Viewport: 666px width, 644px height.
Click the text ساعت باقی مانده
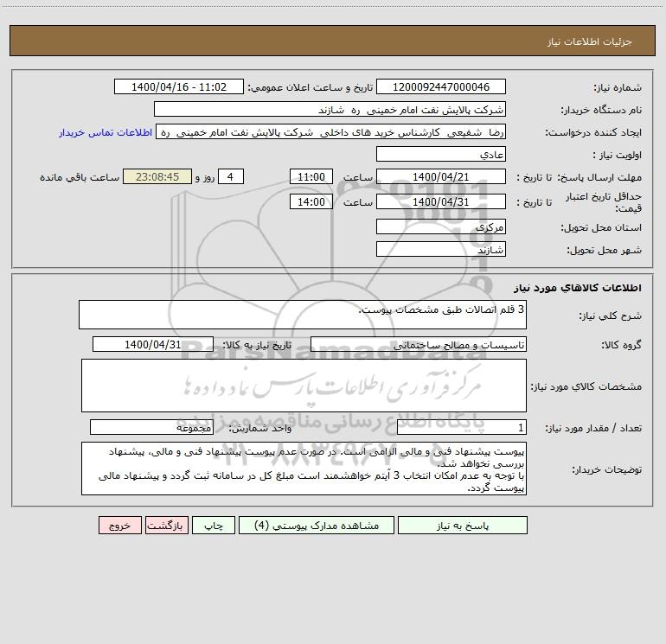80,177
